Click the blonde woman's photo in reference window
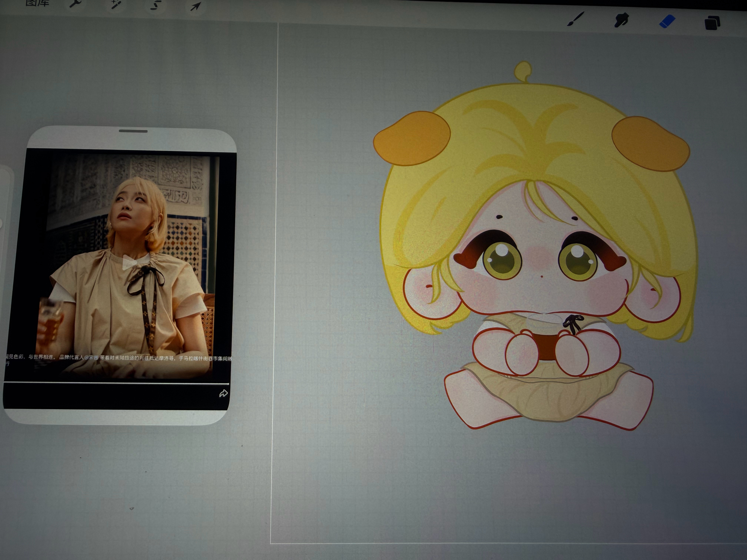This screenshot has height=560, width=747. (128, 267)
